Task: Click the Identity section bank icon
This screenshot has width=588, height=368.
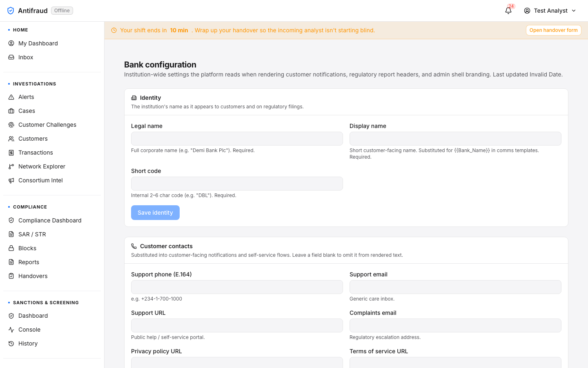Action: tap(134, 98)
